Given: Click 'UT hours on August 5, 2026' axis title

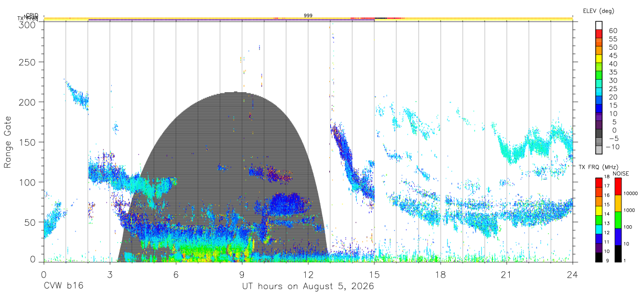Looking at the screenshot, I should click(308, 287).
